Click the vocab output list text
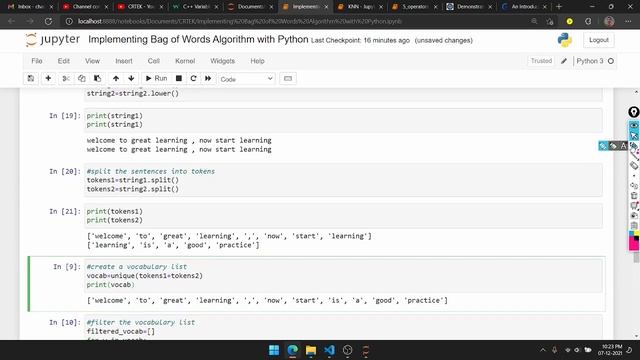The height and width of the screenshot is (360, 640). click(x=267, y=300)
